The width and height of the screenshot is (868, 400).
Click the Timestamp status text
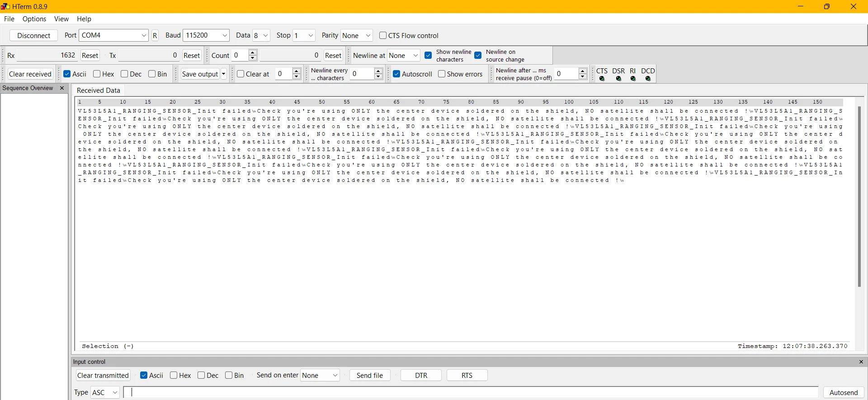[x=793, y=346]
